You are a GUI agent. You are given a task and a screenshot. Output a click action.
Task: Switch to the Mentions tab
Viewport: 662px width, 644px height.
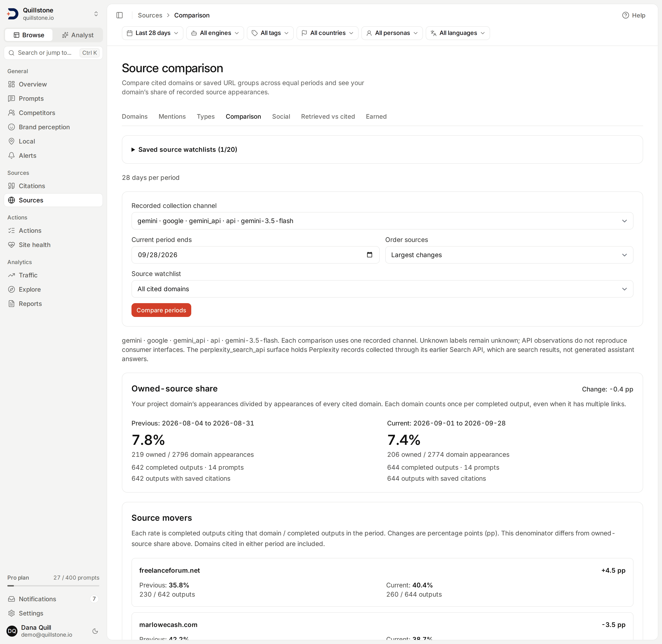172,116
